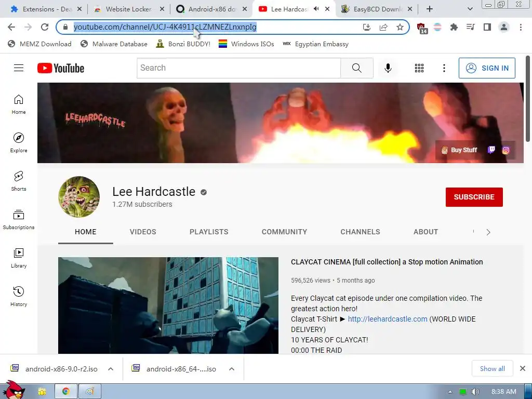
Task: Open the Bonzi BUDDY! bookmark
Action: click(183, 44)
